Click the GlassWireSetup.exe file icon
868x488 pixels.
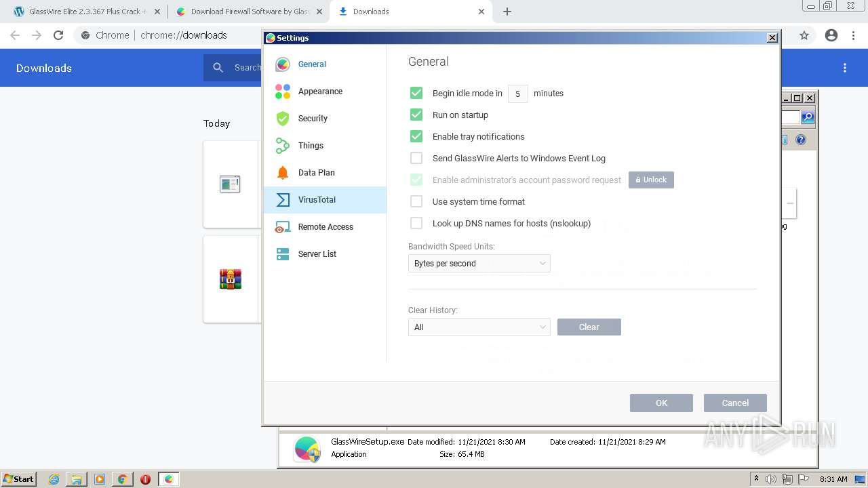(307, 449)
